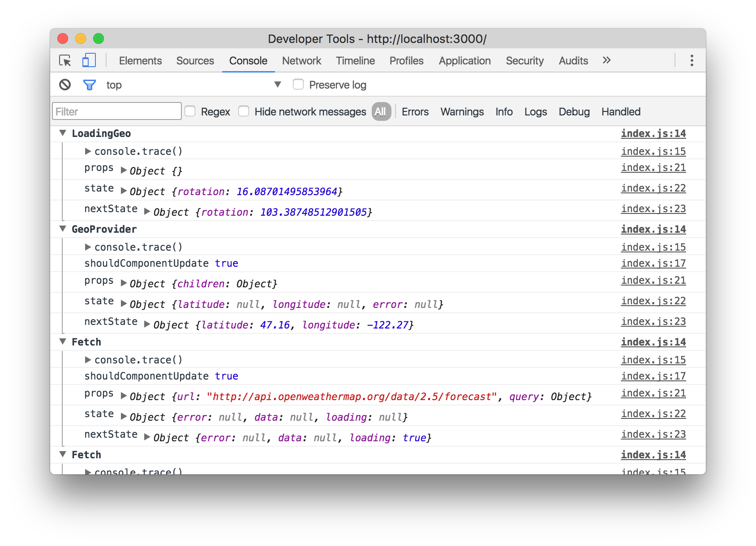Expand console.trace() under first Fetch
The width and height of the screenshot is (756, 546).
pyautogui.click(x=88, y=360)
